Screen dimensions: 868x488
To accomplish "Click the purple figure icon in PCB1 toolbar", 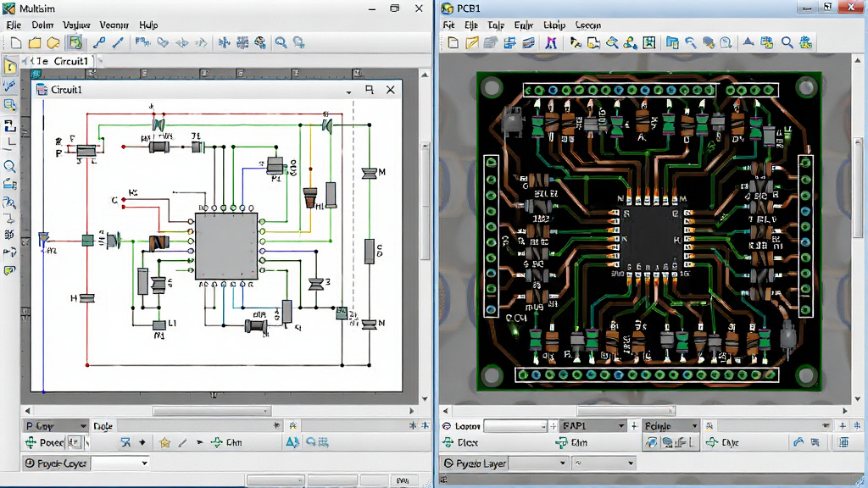I will point(551,42).
